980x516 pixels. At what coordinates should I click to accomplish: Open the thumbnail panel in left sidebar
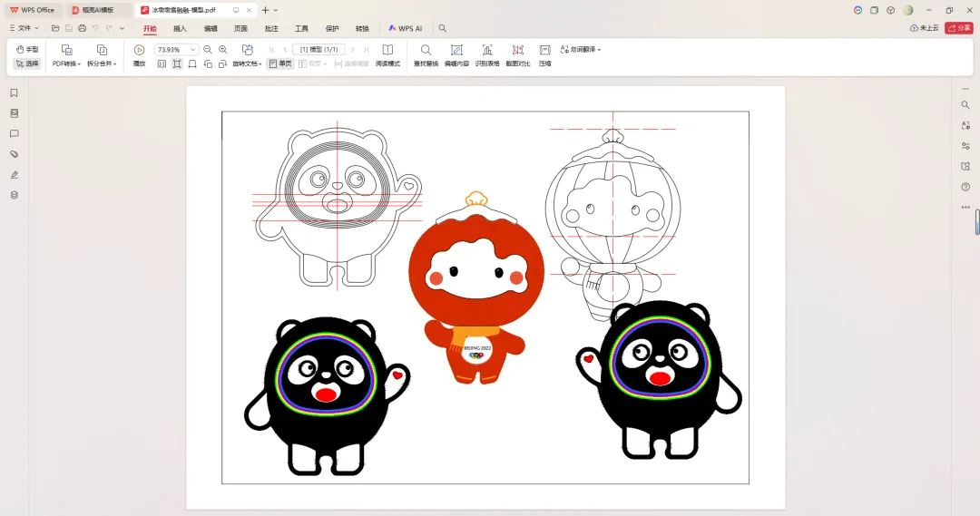(15, 113)
